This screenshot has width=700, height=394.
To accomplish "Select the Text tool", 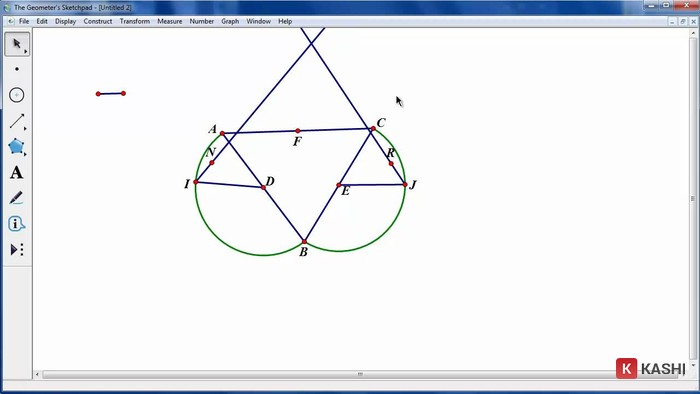I will [x=17, y=172].
